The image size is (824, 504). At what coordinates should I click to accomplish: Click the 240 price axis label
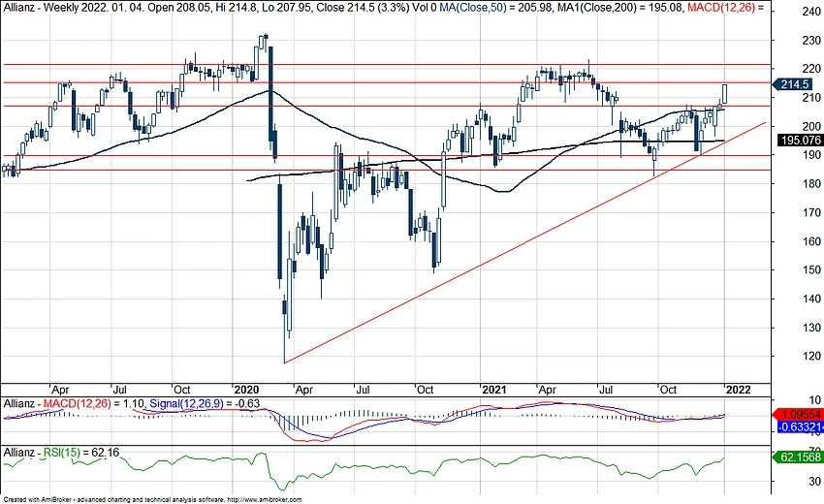810,12
